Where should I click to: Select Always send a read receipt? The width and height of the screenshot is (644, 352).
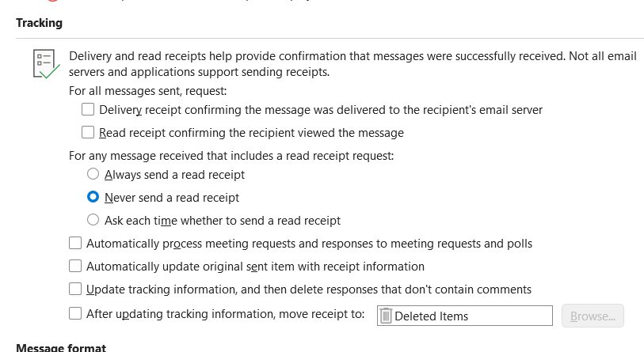point(93,174)
